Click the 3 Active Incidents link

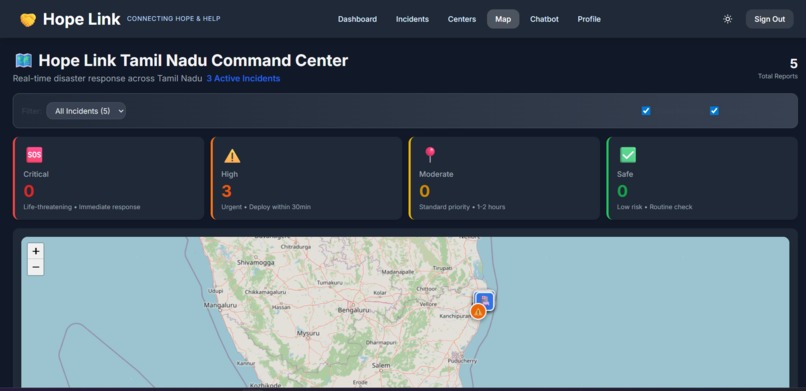(243, 79)
